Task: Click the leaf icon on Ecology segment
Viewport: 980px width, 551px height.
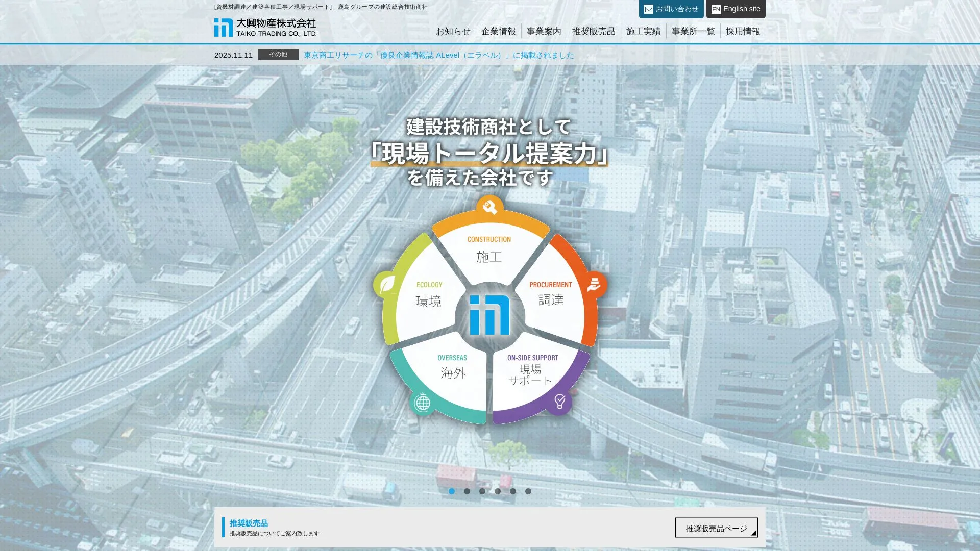Action: pos(387,284)
